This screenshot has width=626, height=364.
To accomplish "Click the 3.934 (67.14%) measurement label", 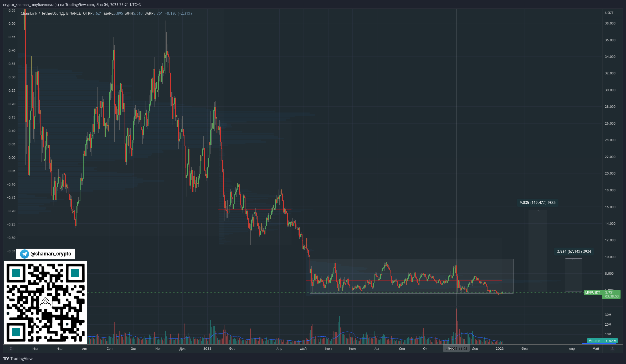I will pyautogui.click(x=574, y=252).
